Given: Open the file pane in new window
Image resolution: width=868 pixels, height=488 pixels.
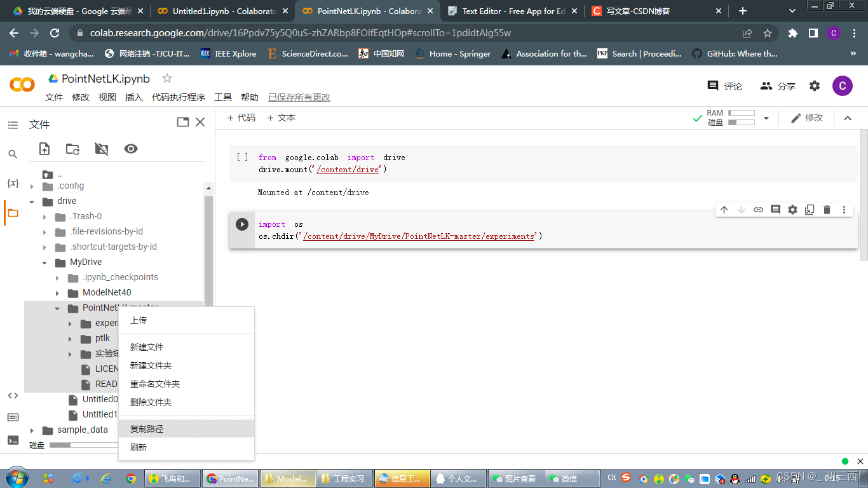Looking at the screenshot, I should (x=183, y=122).
